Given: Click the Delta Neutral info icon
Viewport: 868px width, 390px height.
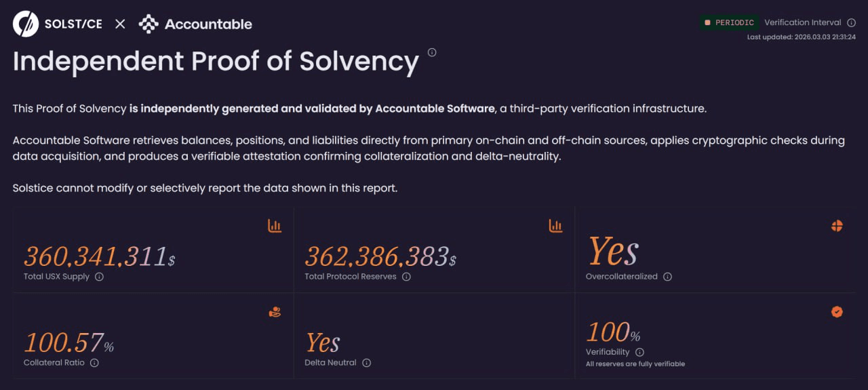Looking at the screenshot, I should (366, 363).
